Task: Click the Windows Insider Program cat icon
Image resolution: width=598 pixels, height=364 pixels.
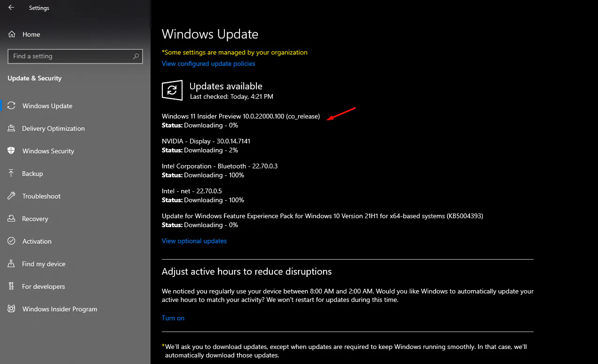Action: click(x=12, y=309)
